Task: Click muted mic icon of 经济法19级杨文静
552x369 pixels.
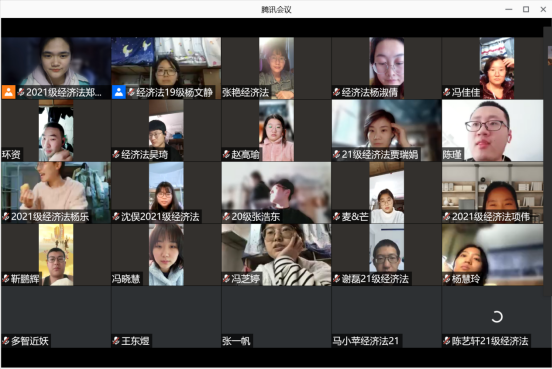Action: 131,92
